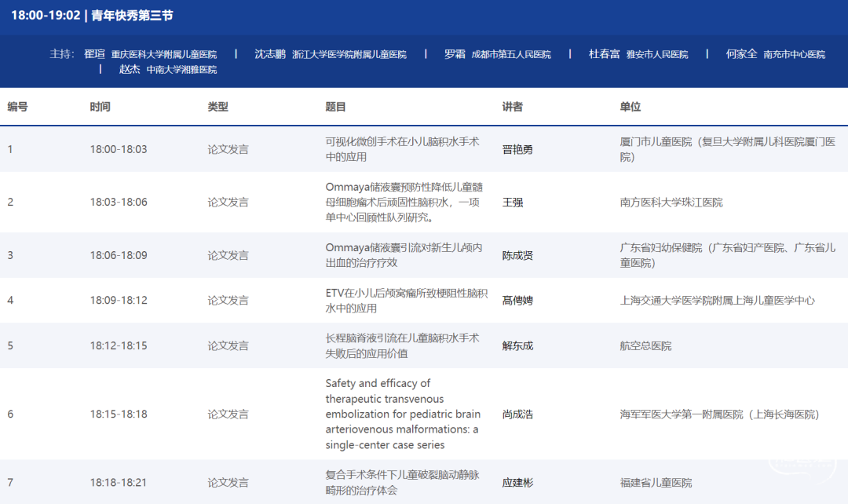Click speaker 王强 in row 2
848x504 pixels.
click(512, 203)
